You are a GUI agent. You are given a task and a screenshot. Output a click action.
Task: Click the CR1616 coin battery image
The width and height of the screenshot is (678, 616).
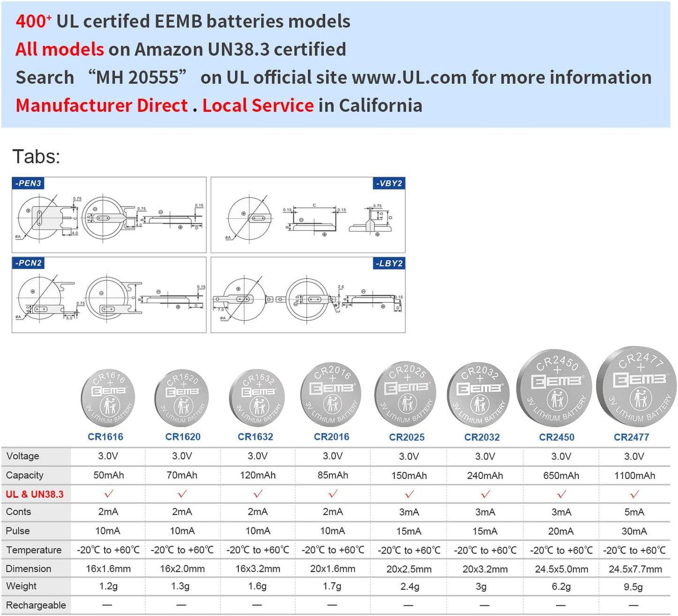coord(108,398)
